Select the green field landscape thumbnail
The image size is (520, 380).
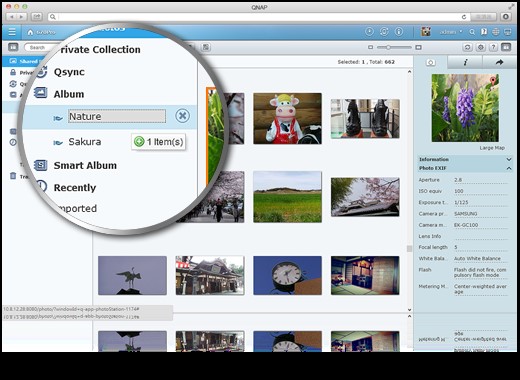pos(287,197)
